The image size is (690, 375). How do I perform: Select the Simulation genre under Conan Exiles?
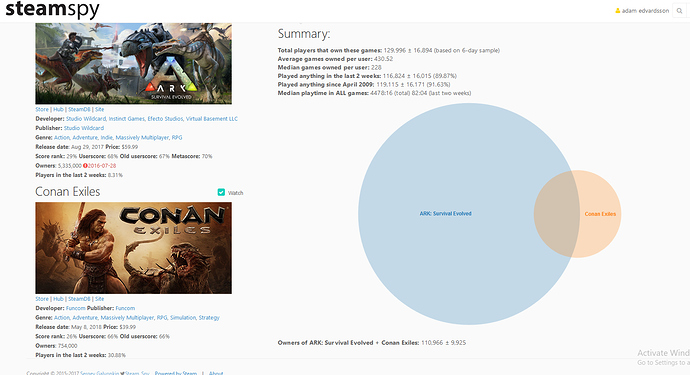click(183, 317)
